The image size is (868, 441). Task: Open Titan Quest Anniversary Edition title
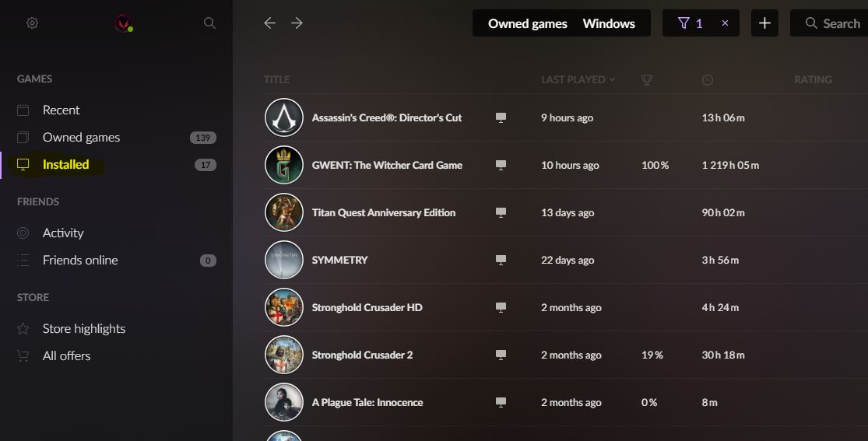(384, 213)
